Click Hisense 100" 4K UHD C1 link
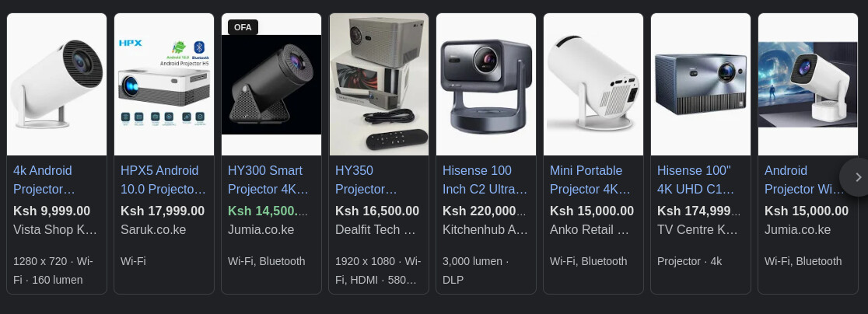The image size is (868, 314). click(x=696, y=180)
